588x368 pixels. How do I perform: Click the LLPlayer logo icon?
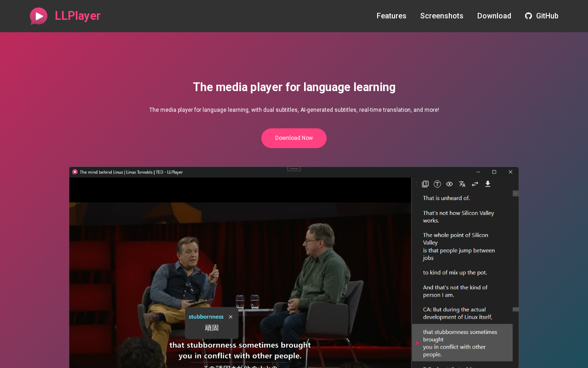pyautogui.click(x=39, y=16)
